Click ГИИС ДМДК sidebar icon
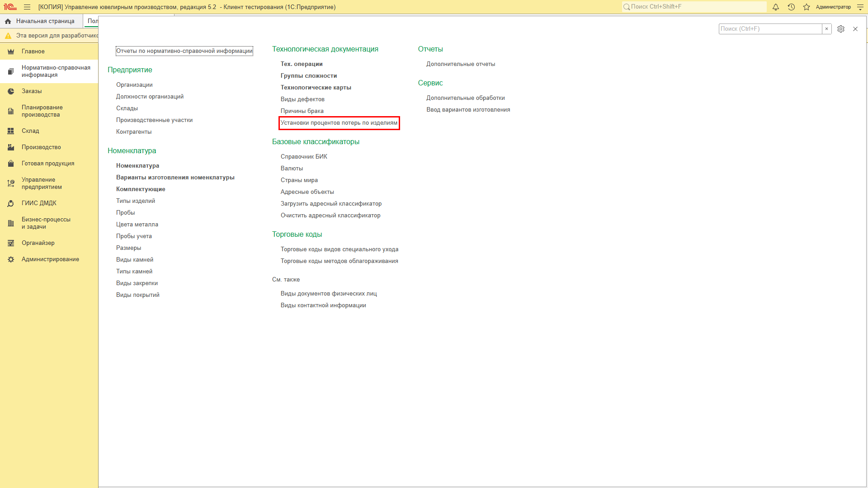868x488 pixels. tap(11, 203)
